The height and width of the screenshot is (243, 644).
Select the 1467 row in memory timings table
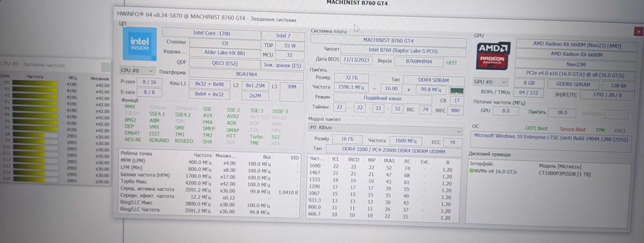(x=383, y=174)
